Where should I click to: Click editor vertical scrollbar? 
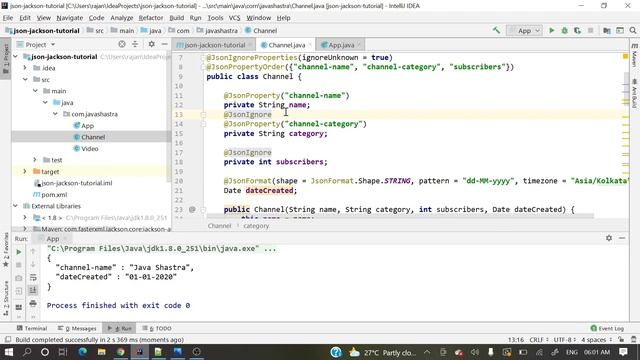tap(627, 88)
